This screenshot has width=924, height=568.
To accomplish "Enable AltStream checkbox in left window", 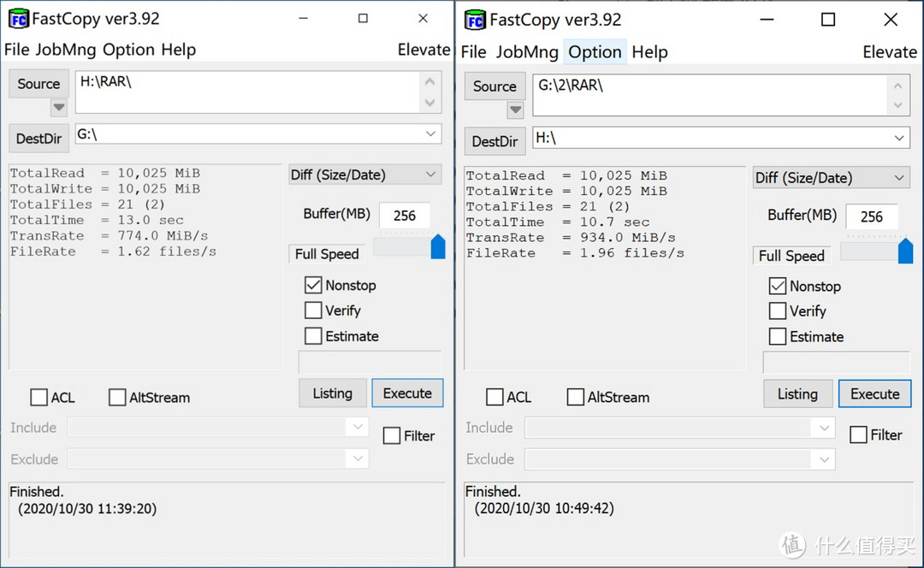I will (x=117, y=397).
